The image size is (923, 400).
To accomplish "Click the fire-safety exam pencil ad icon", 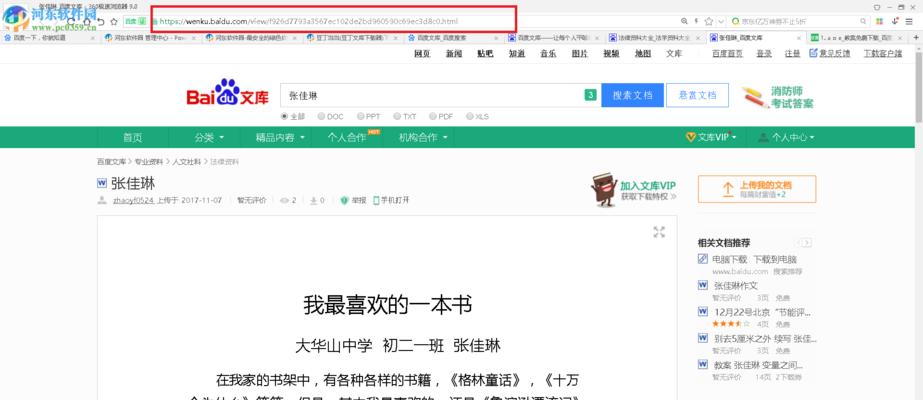I will click(755, 98).
